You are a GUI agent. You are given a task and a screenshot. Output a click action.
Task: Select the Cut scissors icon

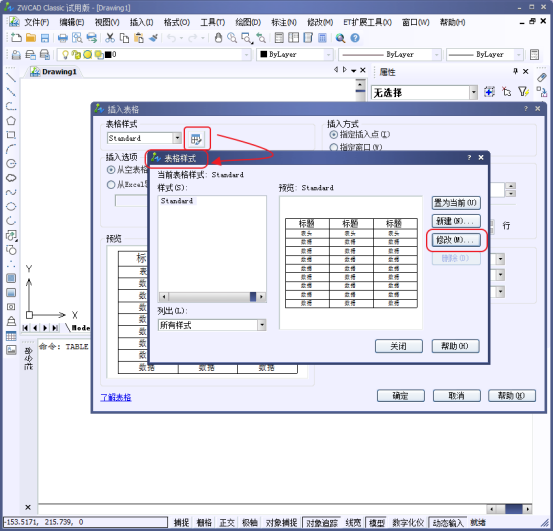[110, 38]
